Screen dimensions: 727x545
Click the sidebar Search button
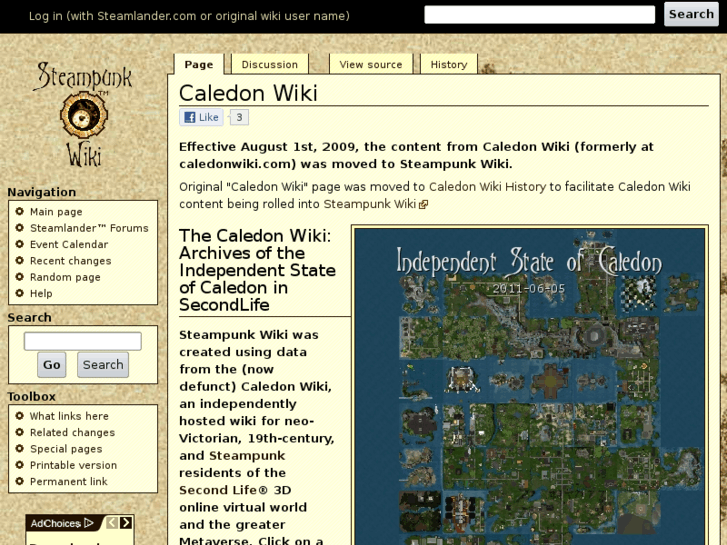(x=103, y=365)
